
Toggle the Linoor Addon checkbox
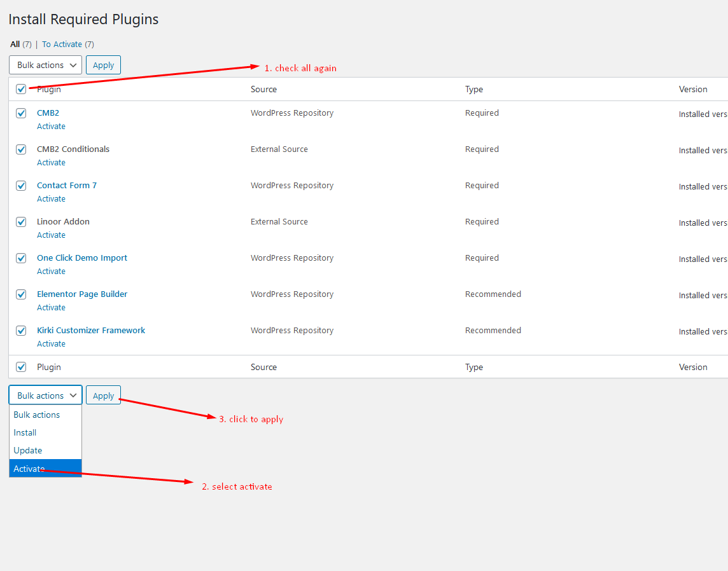[21, 222]
